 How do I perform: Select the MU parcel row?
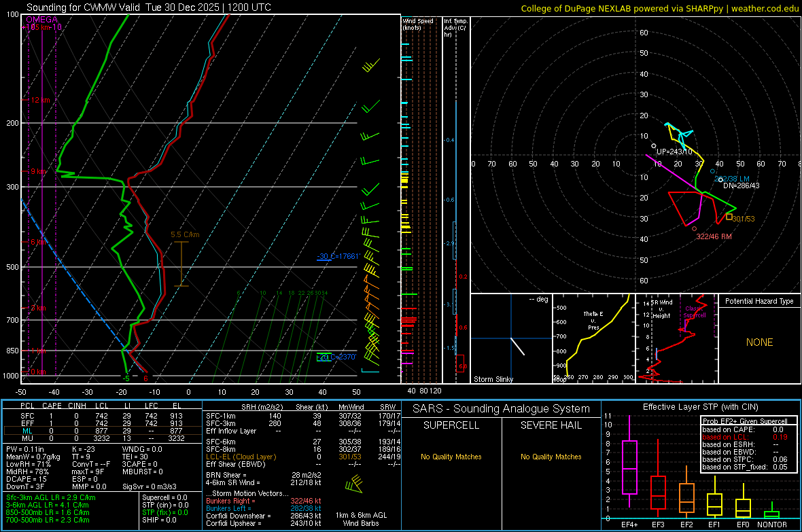[x=102, y=438]
